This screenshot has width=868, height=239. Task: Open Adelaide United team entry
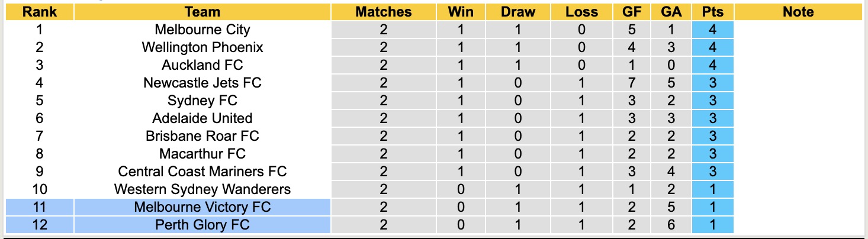pos(202,118)
